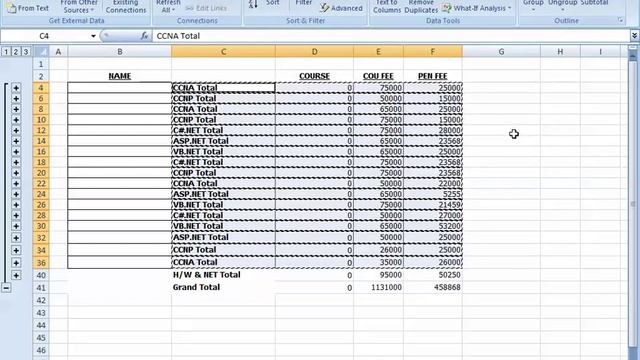Click the 53200 cell in row 30
Screen dimensions: 640x360
click(433, 226)
